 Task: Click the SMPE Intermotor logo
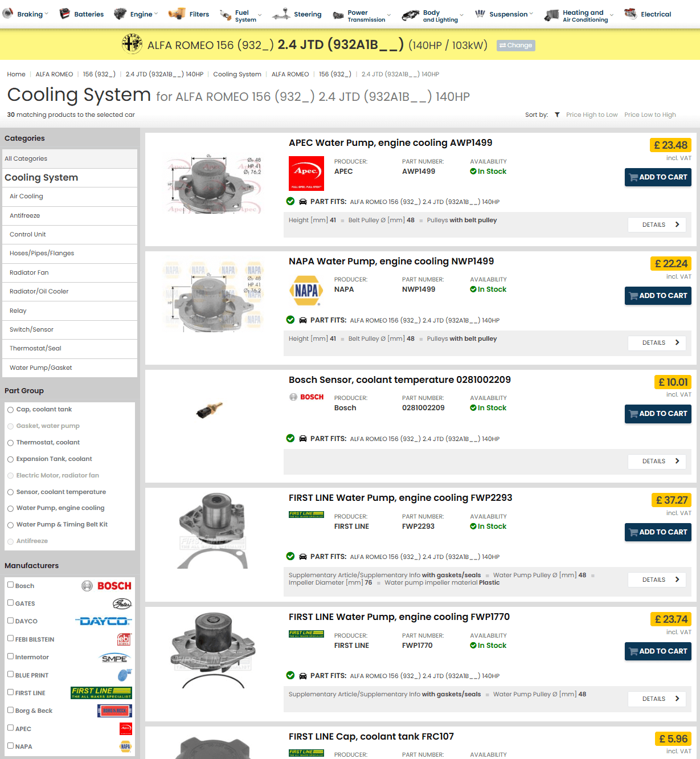[x=116, y=658]
